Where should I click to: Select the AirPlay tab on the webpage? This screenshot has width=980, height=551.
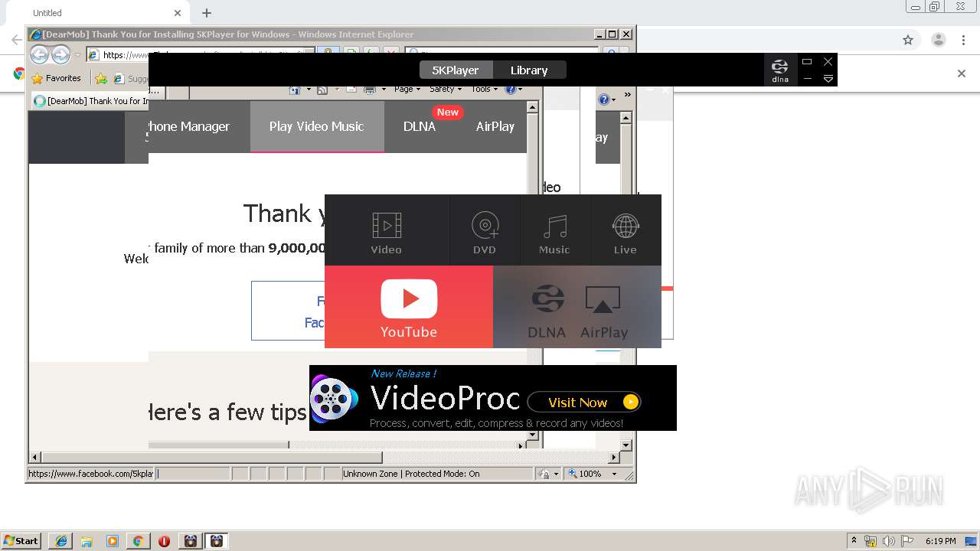[495, 126]
